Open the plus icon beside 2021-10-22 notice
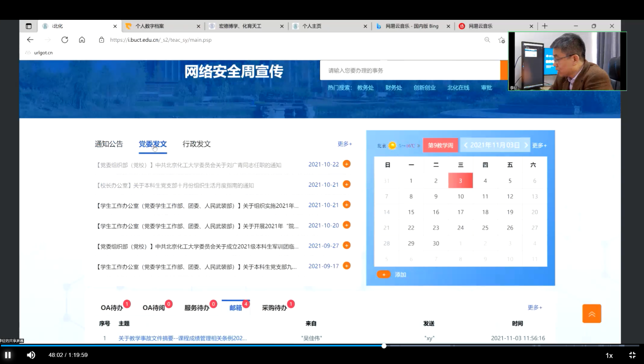Viewport: 644px width, 364px height. (x=347, y=164)
